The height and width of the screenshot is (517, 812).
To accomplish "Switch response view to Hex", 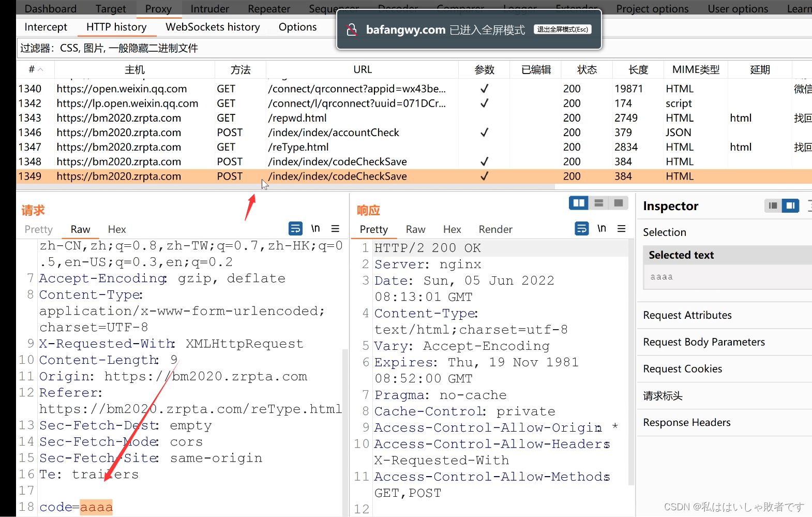I will (452, 229).
